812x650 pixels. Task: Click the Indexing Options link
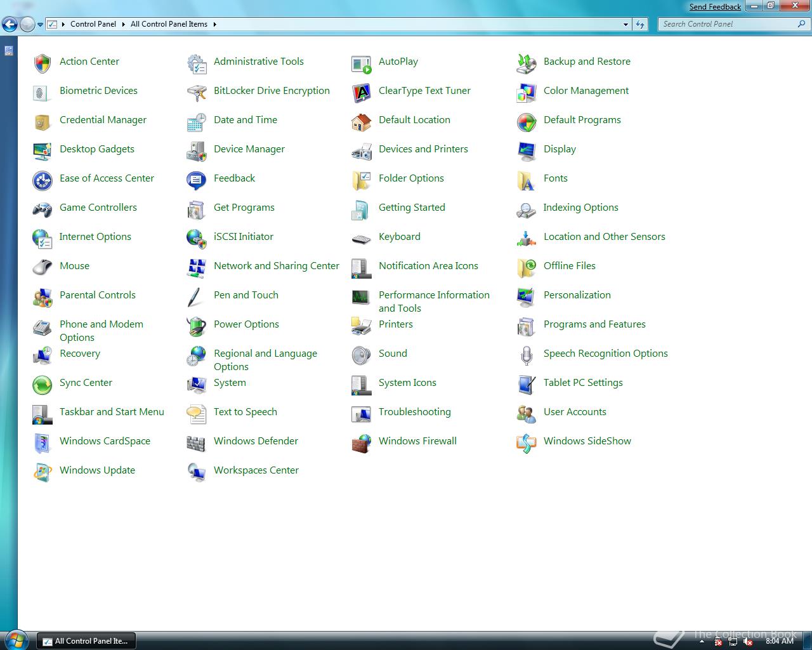pos(580,208)
